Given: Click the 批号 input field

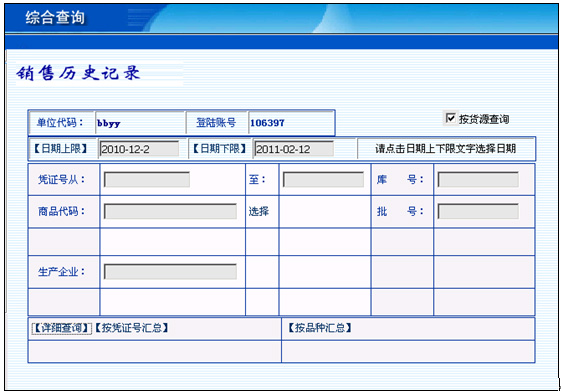Looking at the screenshot, I should pyautogui.click(x=478, y=211).
